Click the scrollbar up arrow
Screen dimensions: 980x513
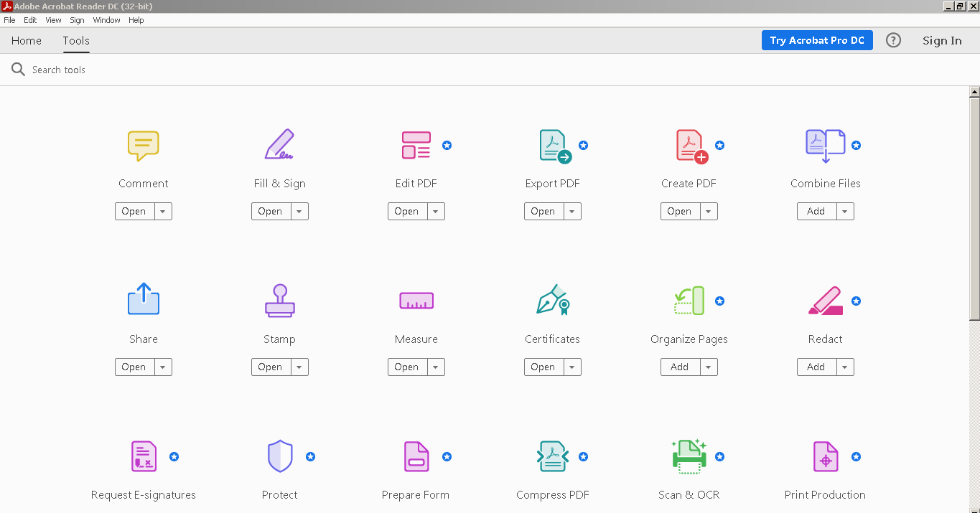pos(974,92)
